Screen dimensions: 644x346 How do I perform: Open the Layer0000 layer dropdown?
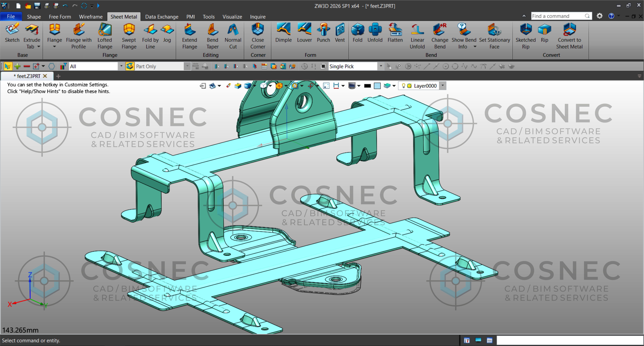click(x=443, y=86)
